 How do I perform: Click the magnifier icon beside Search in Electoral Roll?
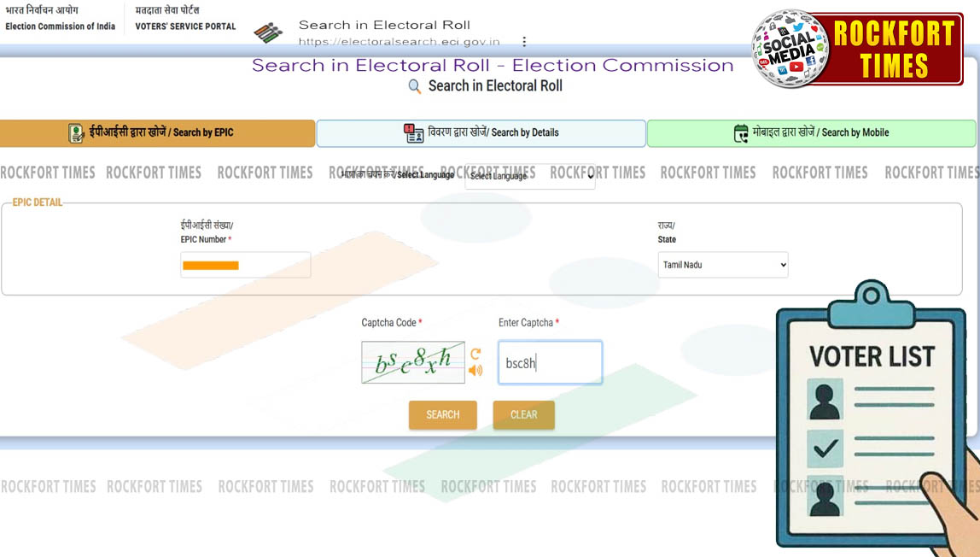[415, 86]
